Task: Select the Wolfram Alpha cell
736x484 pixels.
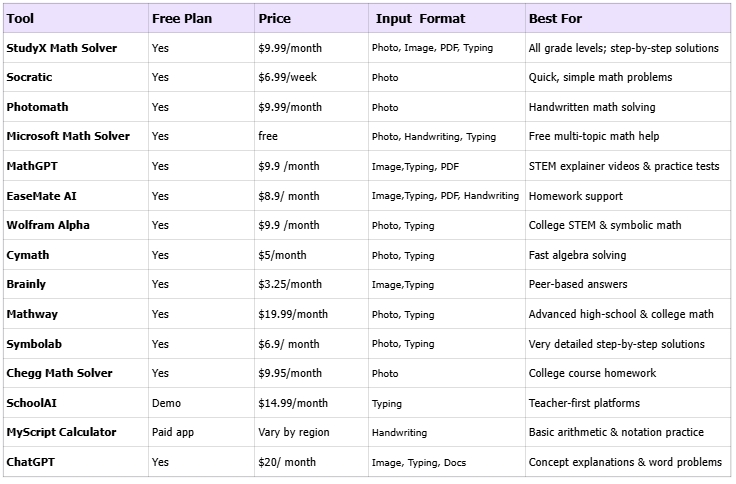Action: click(x=48, y=225)
